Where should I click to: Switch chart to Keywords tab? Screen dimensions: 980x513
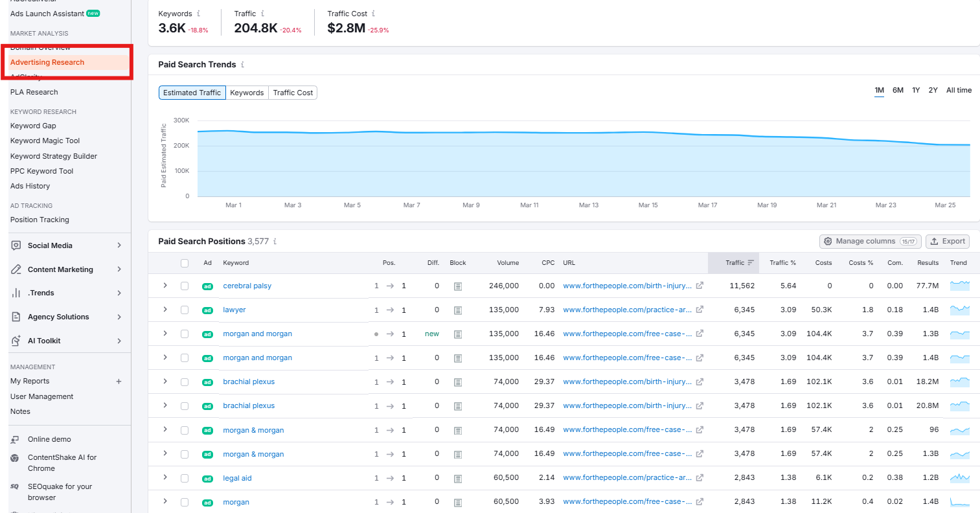pyautogui.click(x=247, y=93)
